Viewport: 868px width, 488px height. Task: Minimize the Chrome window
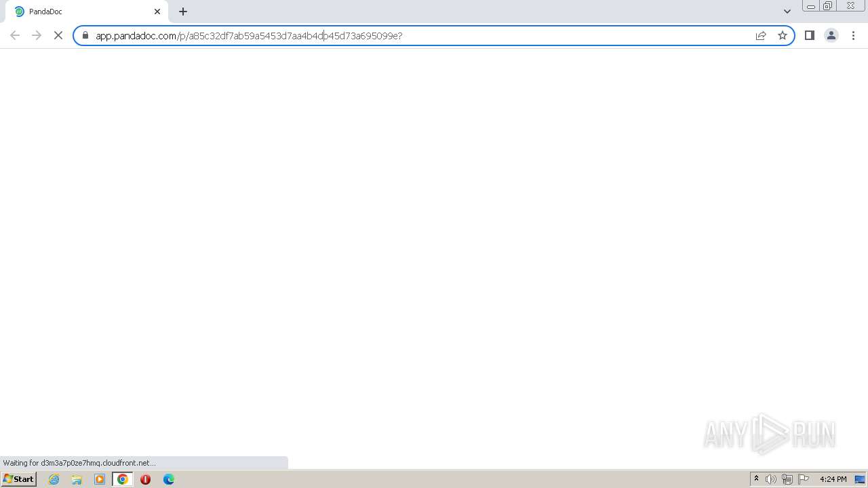(810, 6)
